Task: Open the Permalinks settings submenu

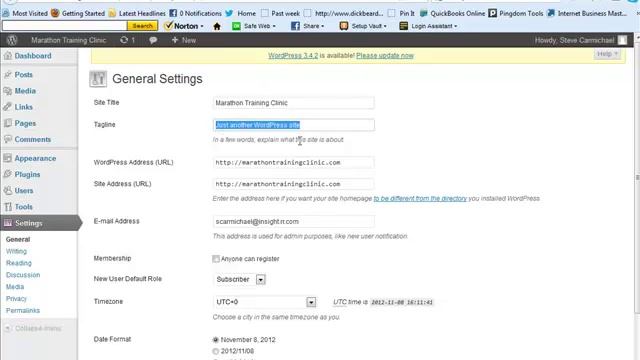Action: tap(23, 311)
